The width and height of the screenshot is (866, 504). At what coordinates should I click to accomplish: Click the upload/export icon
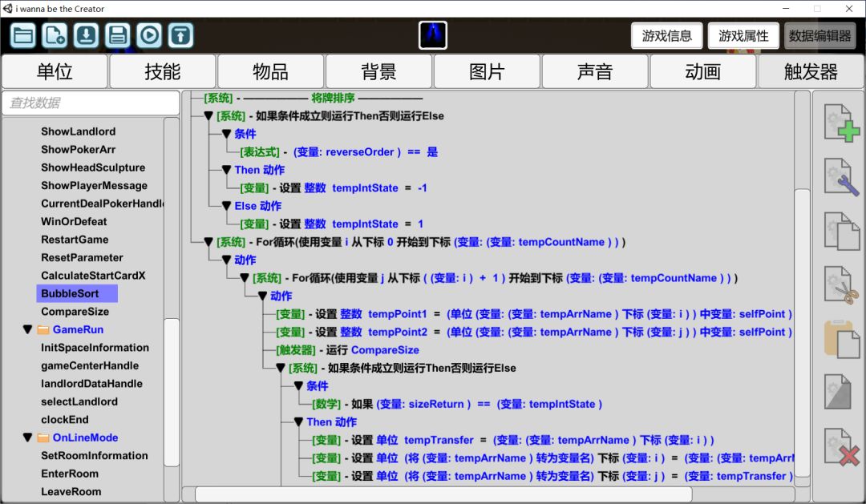[x=181, y=35]
